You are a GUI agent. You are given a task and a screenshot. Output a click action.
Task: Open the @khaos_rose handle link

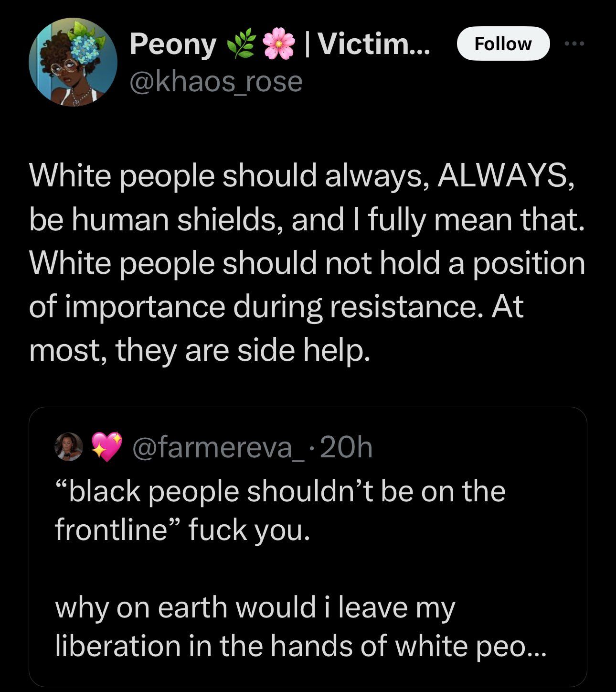216,81
